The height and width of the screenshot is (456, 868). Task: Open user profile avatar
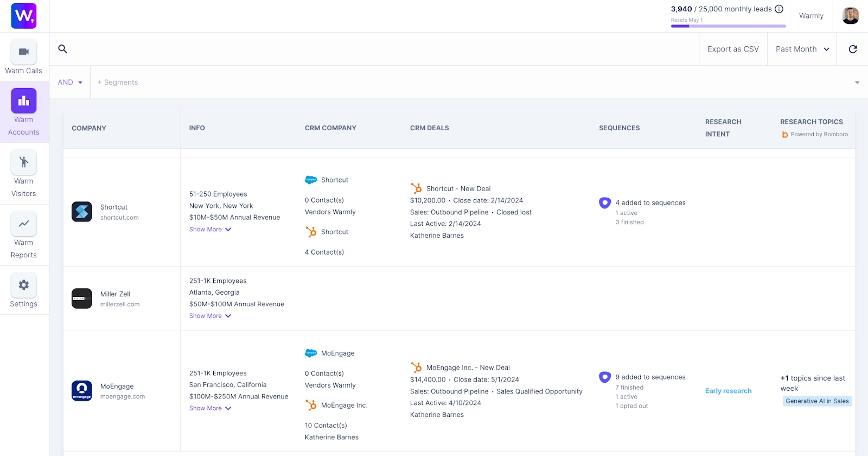851,16
